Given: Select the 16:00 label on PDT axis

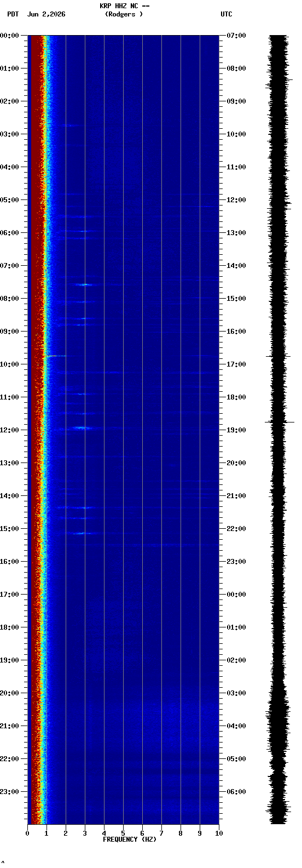Looking at the screenshot, I should click(10, 562).
